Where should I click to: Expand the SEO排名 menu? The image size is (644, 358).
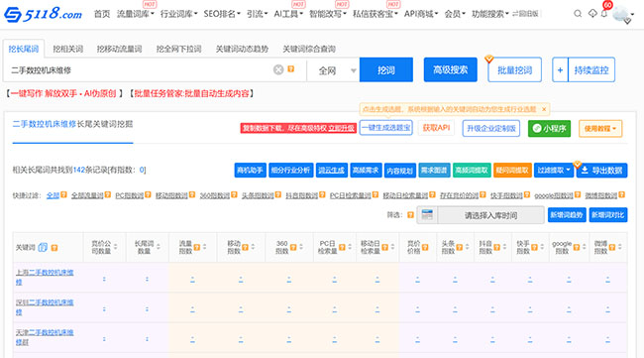click(222, 14)
